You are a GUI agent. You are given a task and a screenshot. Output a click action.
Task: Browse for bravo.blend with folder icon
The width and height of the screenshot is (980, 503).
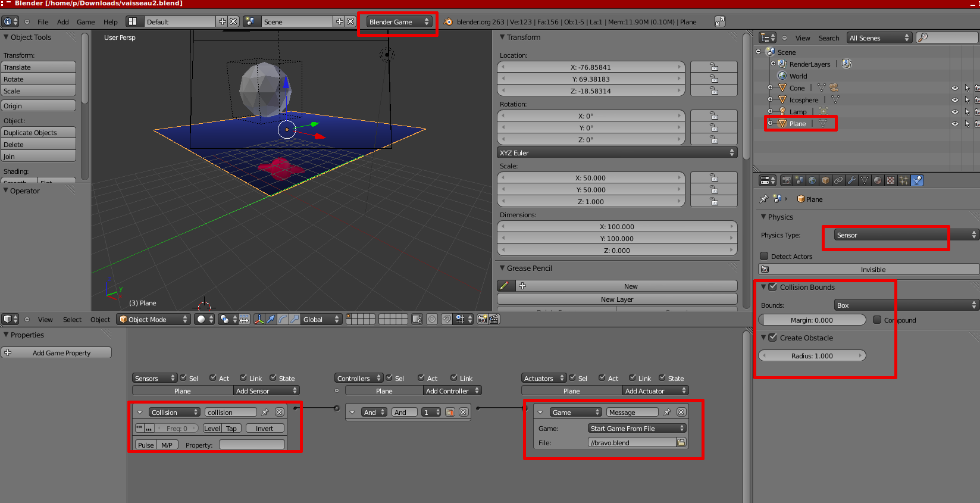[681, 442]
